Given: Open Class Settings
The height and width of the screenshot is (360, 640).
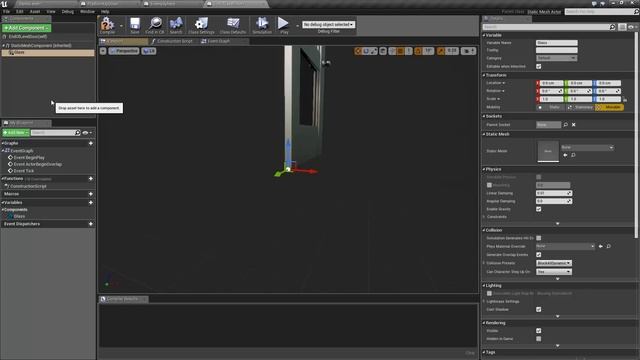Looking at the screenshot, I should [201, 25].
